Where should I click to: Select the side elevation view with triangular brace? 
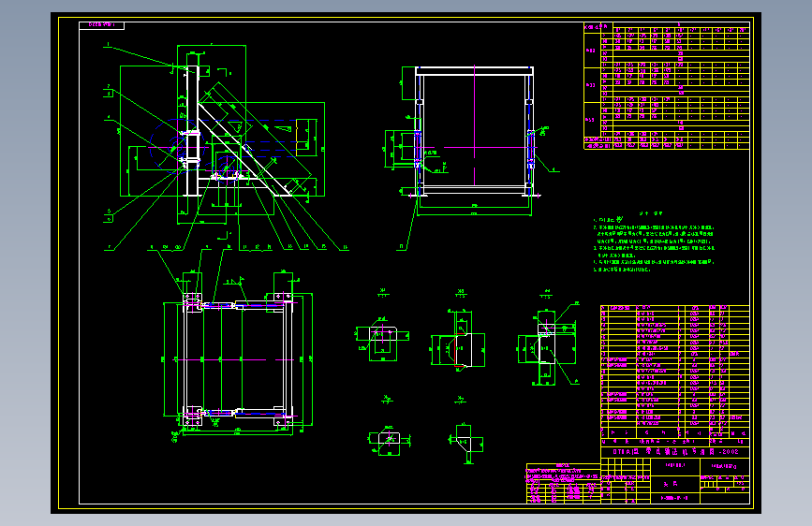click(x=223, y=135)
